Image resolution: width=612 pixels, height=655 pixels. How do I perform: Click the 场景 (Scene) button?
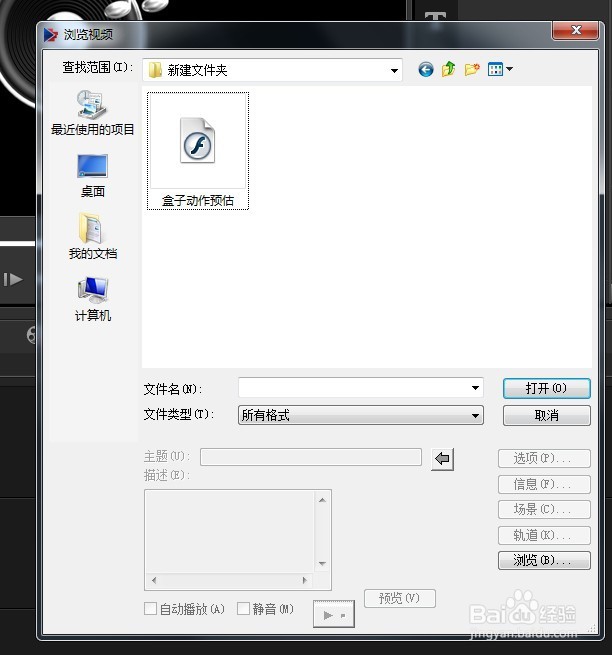[x=544, y=509]
